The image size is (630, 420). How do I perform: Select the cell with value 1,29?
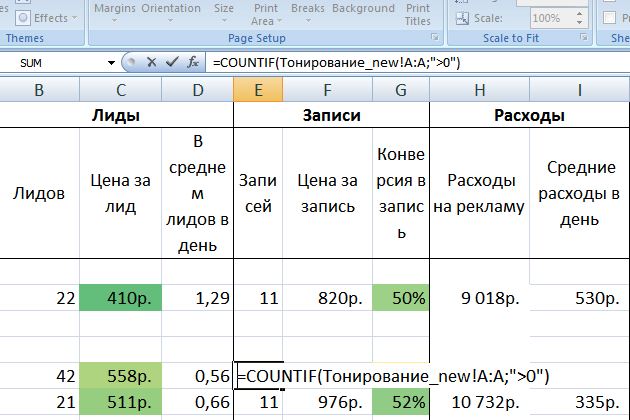[x=198, y=298]
